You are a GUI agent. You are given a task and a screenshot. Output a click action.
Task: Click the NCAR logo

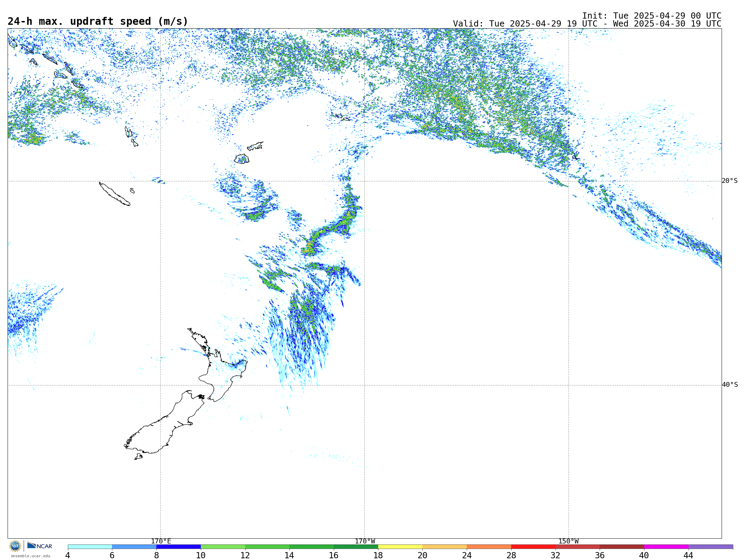click(40, 546)
